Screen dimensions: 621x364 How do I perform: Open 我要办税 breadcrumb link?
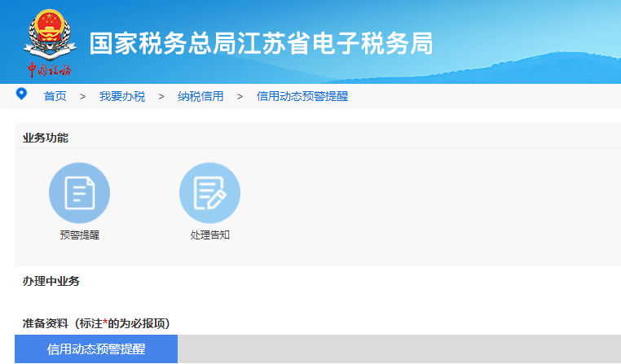pyautogui.click(x=122, y=96)
